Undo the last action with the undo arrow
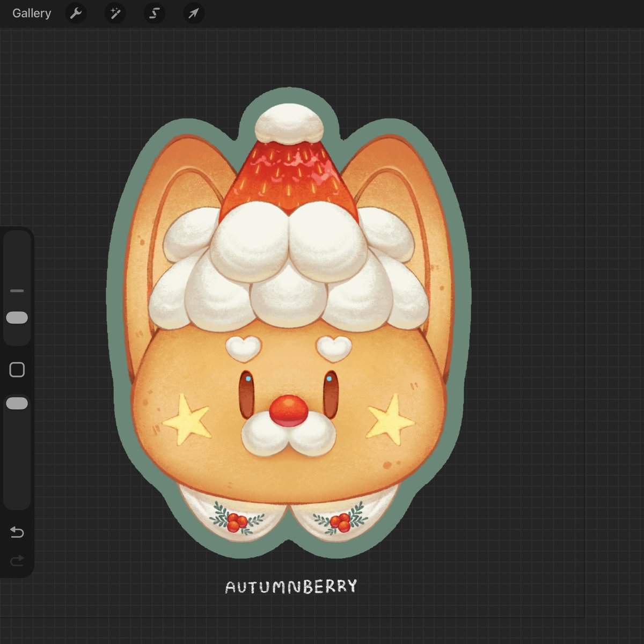Image resolution: width=644 pixels, height=644 pixels. pos(17,532)
